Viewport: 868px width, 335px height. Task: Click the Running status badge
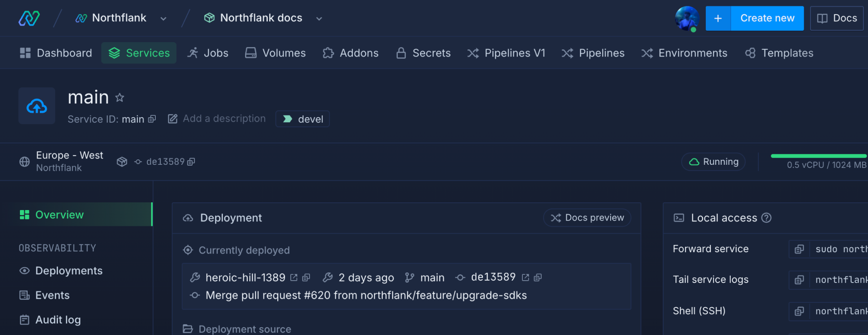[714, 162]
